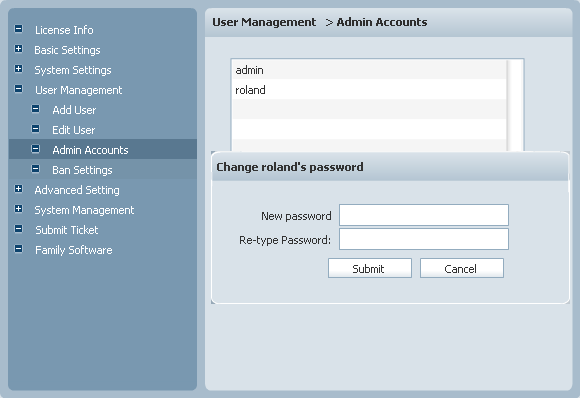Select Admin Accounts in the sidebar
The width and height of the screenshot is (580, 398).
click(x=90, y=150)
